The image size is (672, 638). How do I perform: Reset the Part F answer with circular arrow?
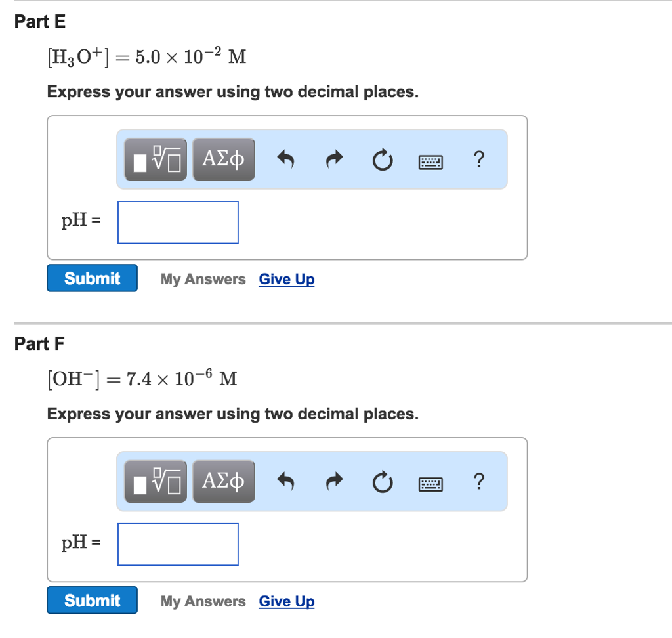(x=383, y=482)
